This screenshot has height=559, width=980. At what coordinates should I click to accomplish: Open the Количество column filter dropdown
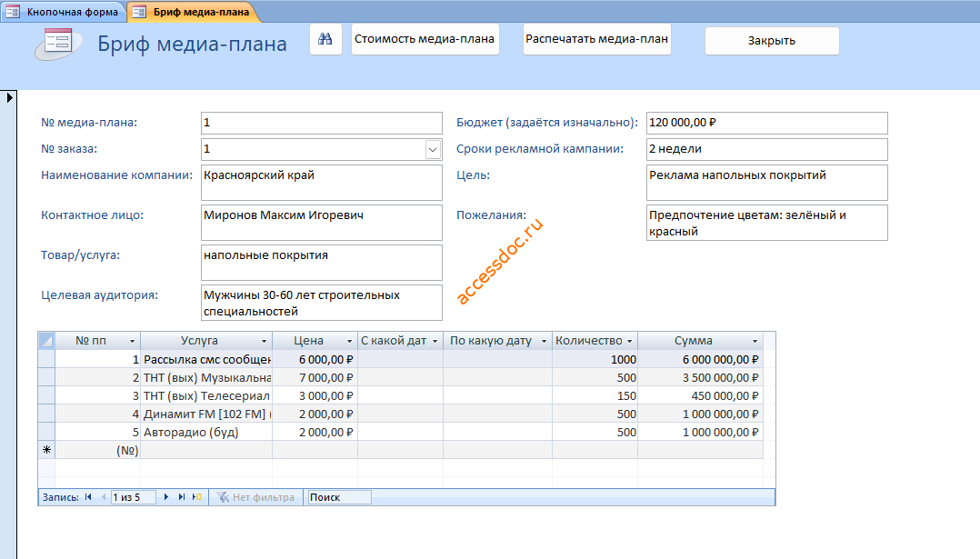click(x=629, y=341)
